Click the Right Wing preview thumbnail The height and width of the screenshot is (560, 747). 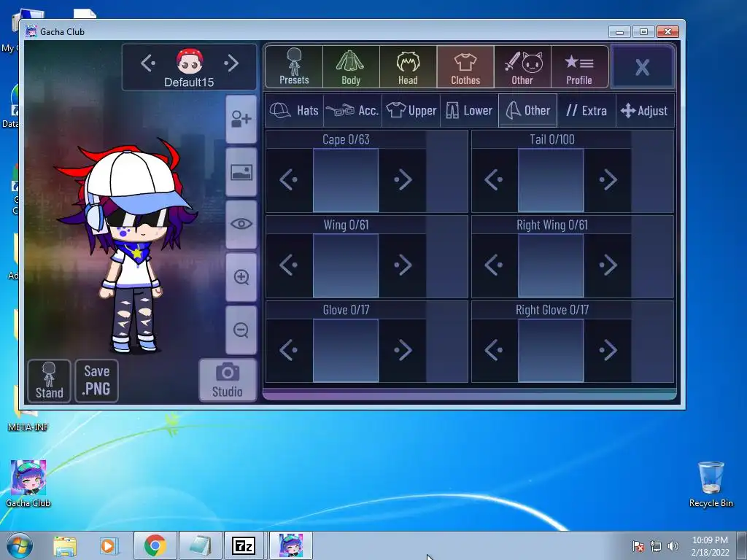[551, 265]
